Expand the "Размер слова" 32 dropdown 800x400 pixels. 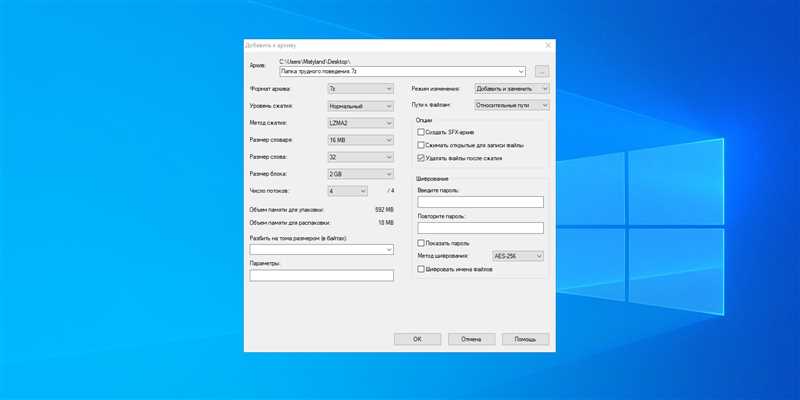coord(361,157)
